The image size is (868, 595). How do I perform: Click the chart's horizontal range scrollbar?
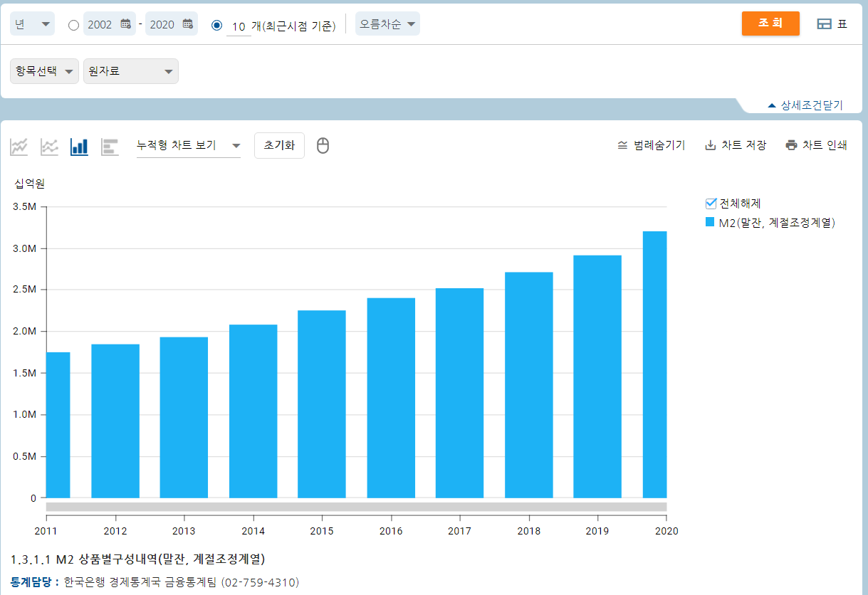click(357, 507)
